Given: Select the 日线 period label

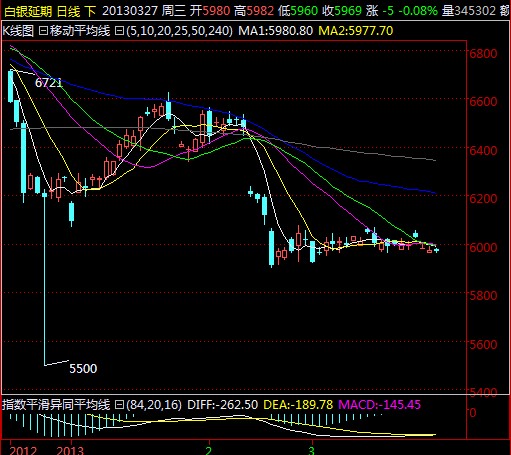Looking at the screenshot, I should point(69,11).
